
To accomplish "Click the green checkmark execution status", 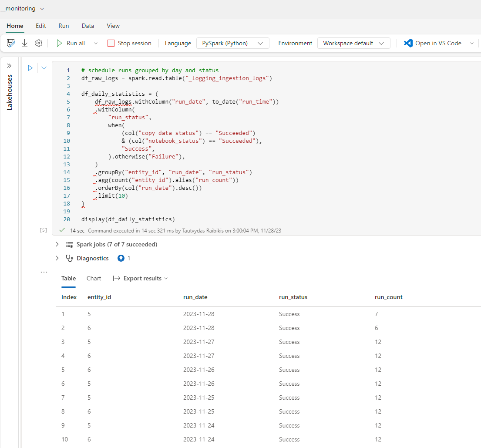I will (x=62, y=230).
